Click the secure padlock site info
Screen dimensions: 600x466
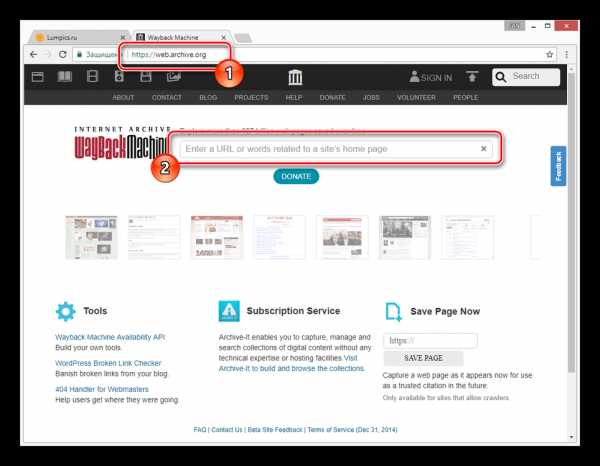[x=80, y=55]
